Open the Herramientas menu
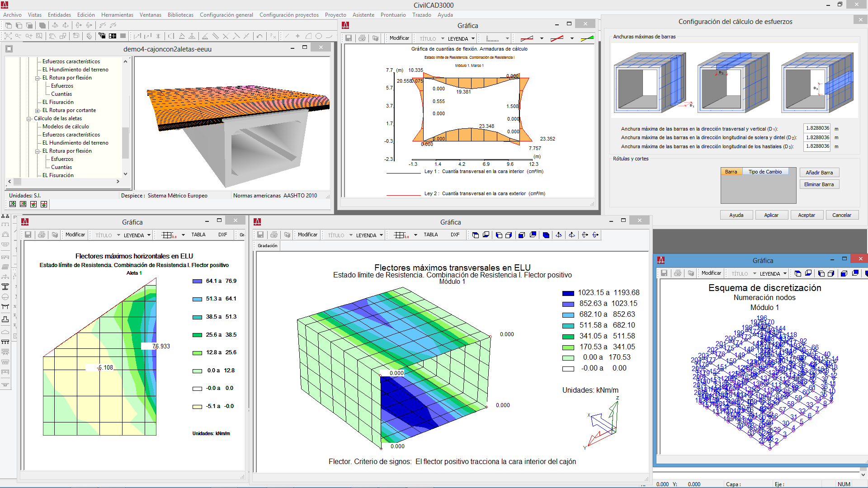Image resolution: width=868 pixels, height=488 pixels. click(117, 15)
